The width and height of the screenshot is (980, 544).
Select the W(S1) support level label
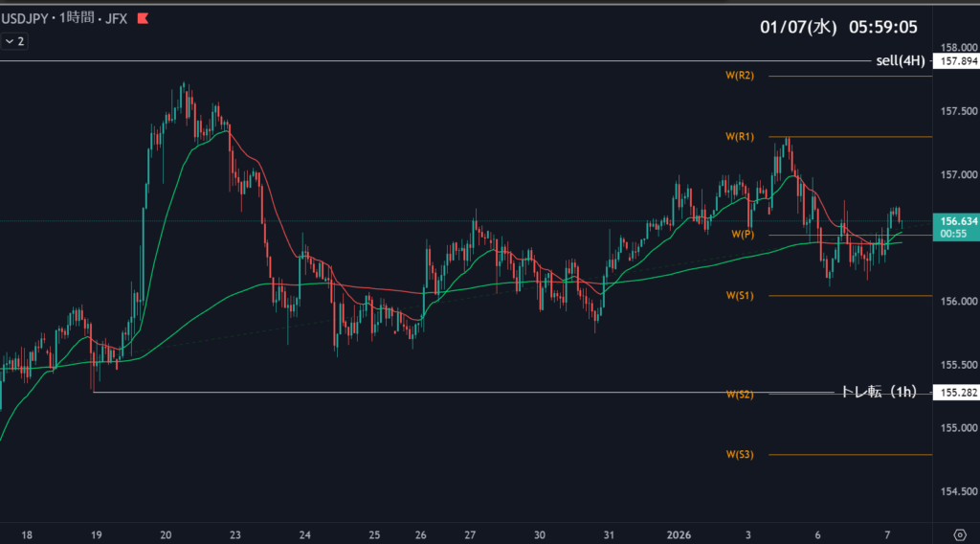click(740, 295)
